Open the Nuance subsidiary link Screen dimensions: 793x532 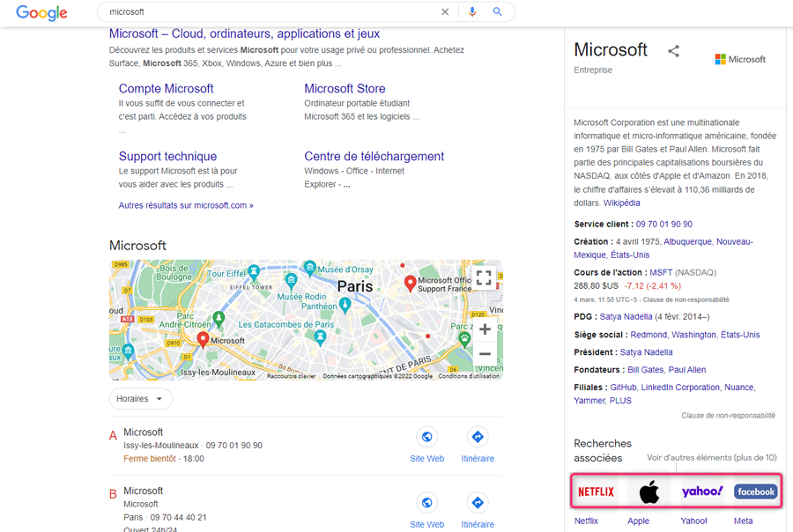[x=739, y=388]
